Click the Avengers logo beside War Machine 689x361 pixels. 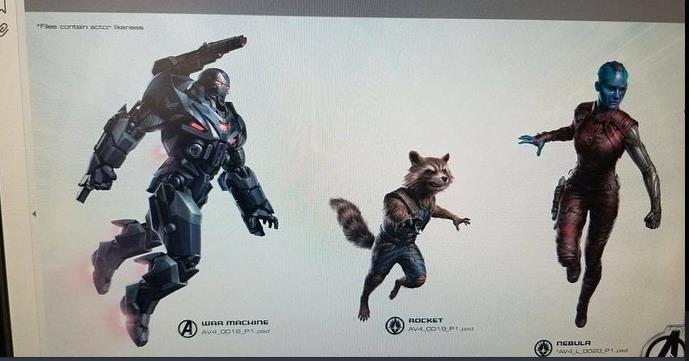187,328
